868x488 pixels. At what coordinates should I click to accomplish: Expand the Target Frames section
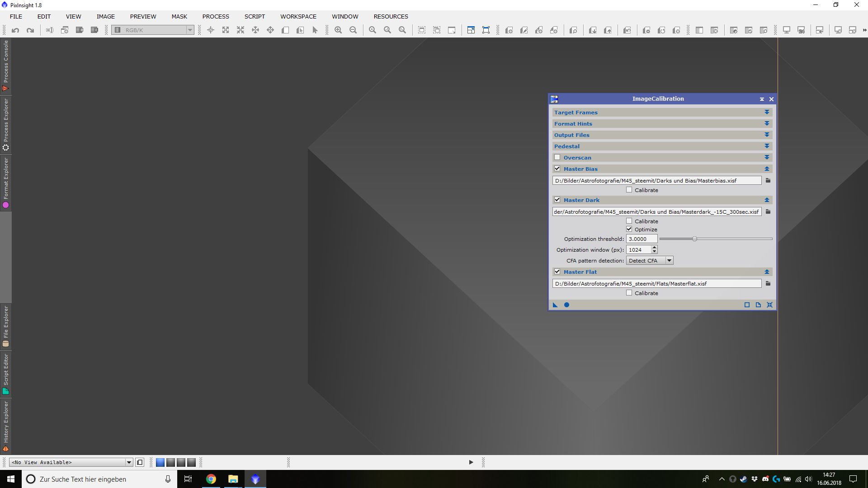(x=767, y=112)
